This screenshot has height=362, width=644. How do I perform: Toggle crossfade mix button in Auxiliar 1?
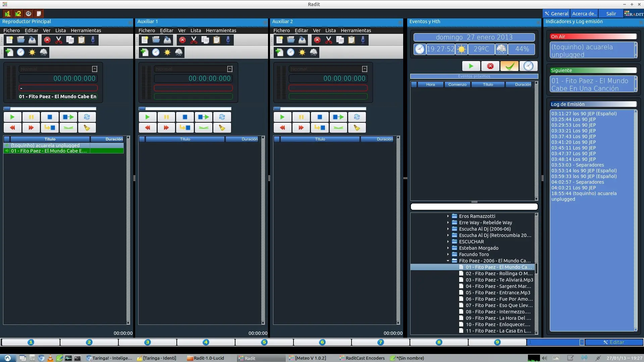pos(204,128)
